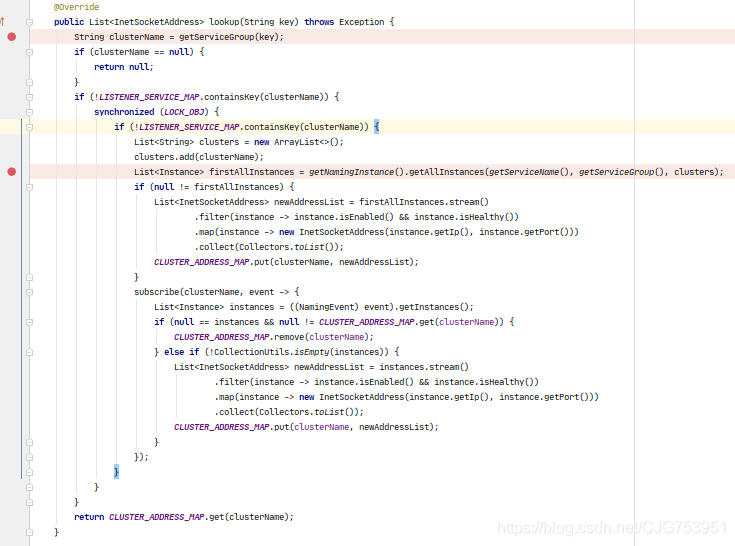The width and height of the screenshot is (735, 546).
Task: Click the overriding-method gutter icon beside lookup
Action: tap(2, 22)
